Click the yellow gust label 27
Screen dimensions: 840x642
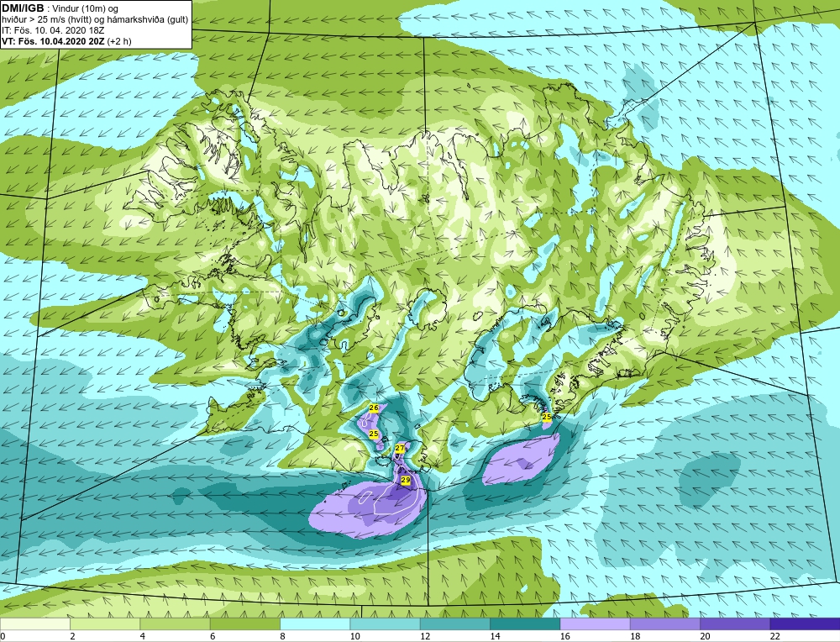tap(400, 448)
